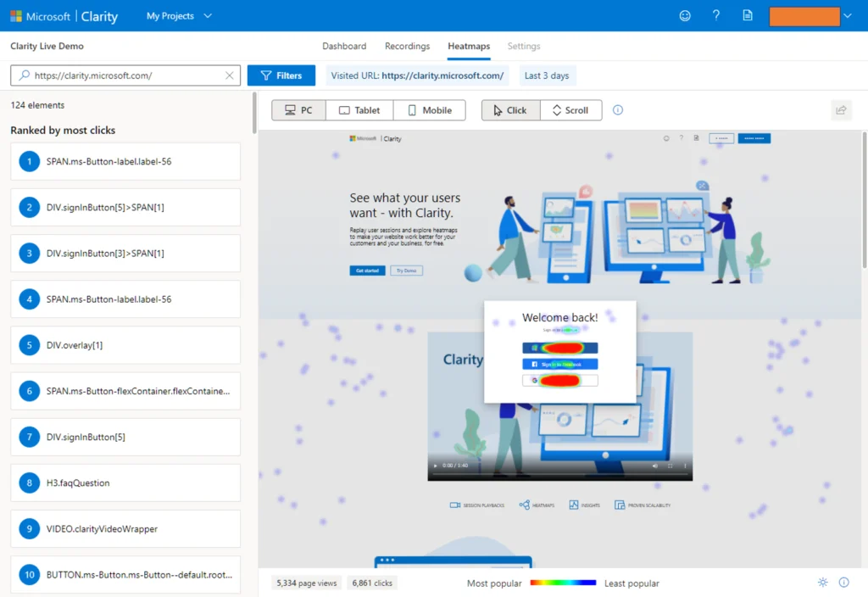Open the heatmap info icon next to Scroll

coord(618,110)
